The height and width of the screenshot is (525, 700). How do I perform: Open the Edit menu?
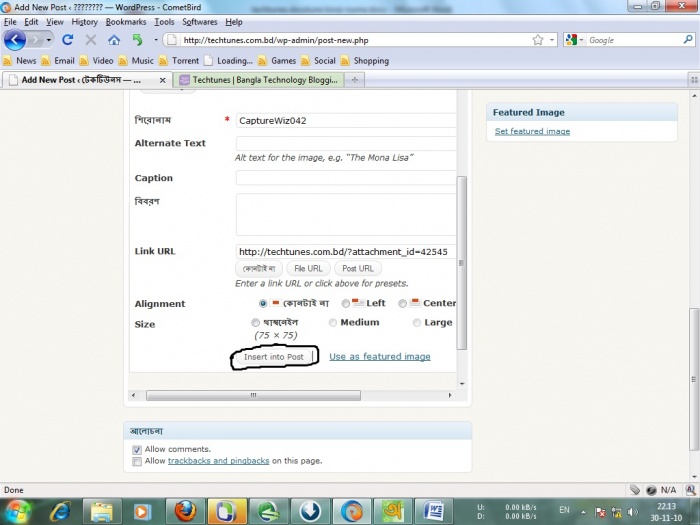click(31, 22)
